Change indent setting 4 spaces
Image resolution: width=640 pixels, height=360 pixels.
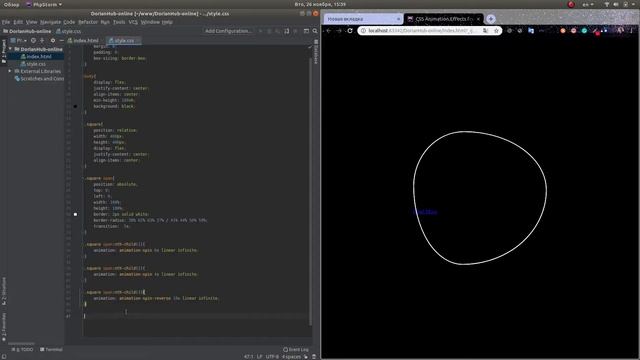[x=291, y=356]
